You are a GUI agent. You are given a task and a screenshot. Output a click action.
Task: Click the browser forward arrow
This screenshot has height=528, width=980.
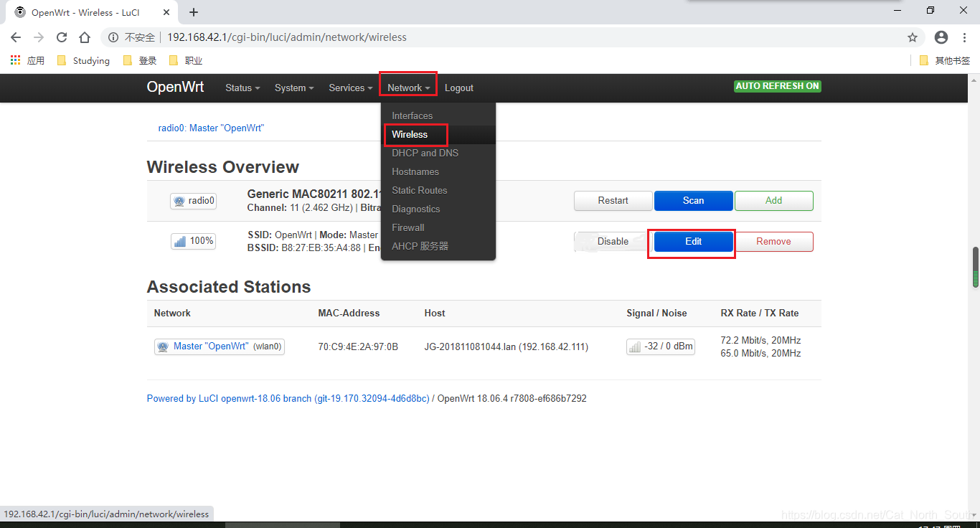point(39,37)
